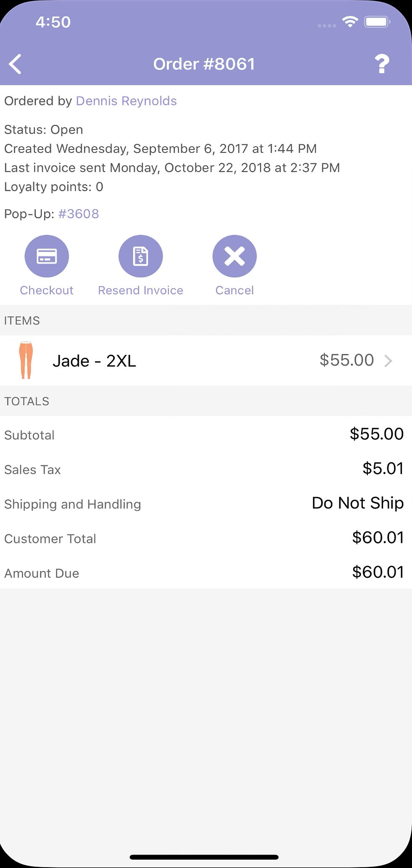Tap the Cancel X icon
Image resolution: width=412 pixels, height=868 pixels.
click(x=234, y=256)
